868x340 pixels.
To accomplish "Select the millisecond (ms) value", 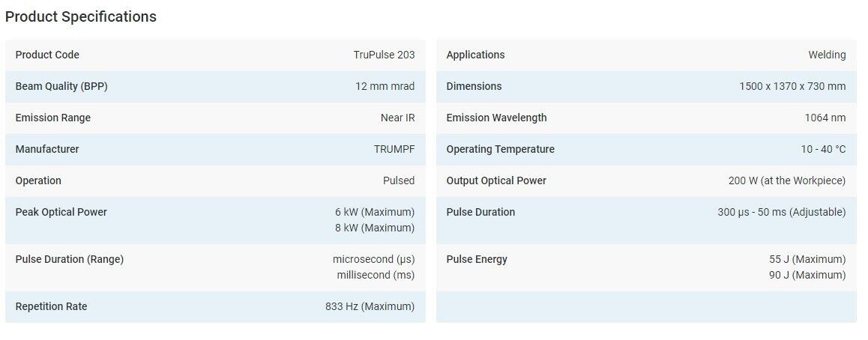I will tap(376, 275).
